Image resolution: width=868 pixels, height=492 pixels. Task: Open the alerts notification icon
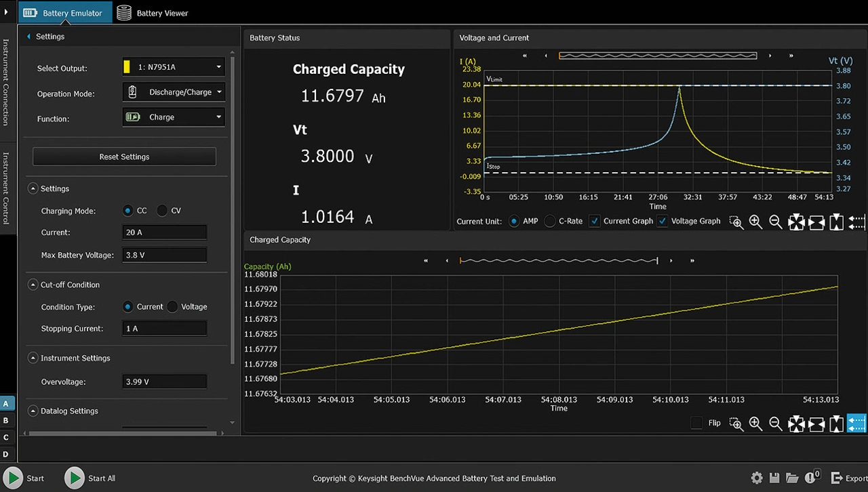tap(810, 478)
